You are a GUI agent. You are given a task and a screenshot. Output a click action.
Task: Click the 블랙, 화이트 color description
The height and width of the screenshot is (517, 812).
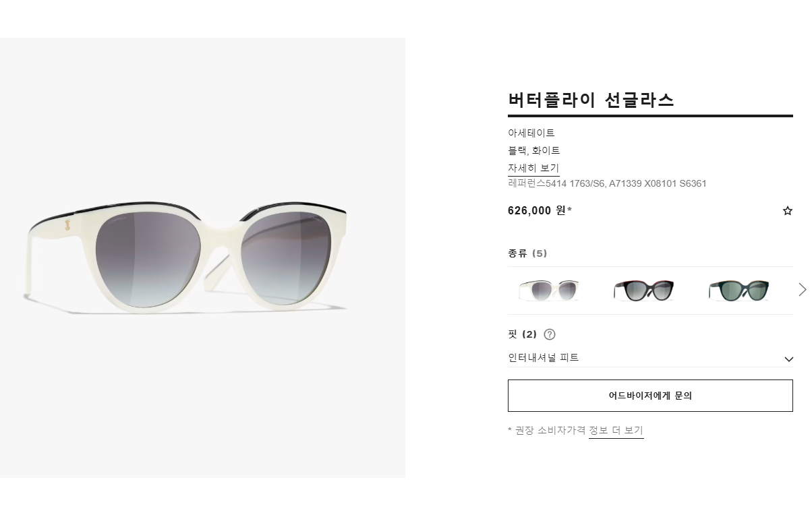pyautogui.click(x=534, y=150)
